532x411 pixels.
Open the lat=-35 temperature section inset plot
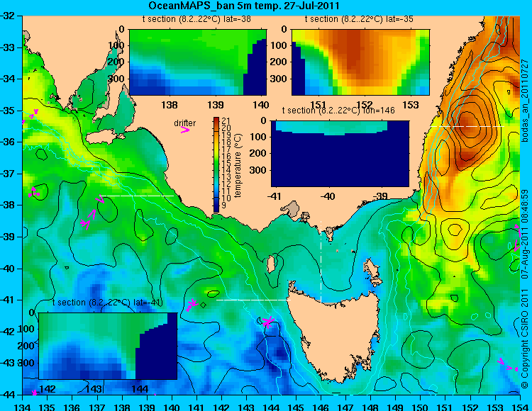360,62
